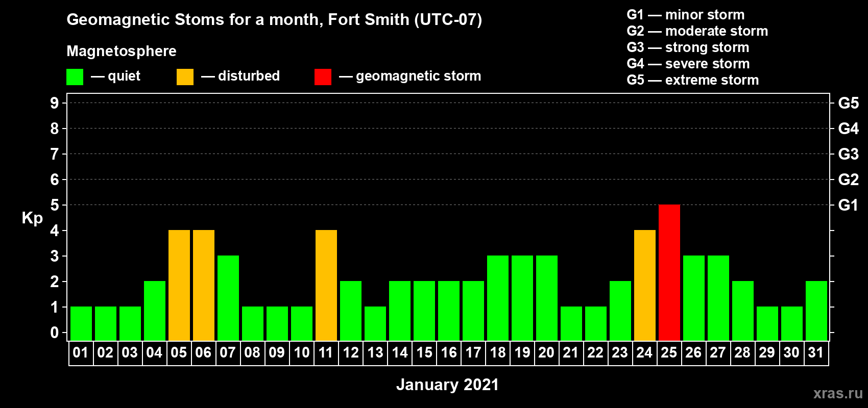The image size is (868, 408).
Task: Click the 'G1 — minor storm' legend line
Action: [686, 15]
